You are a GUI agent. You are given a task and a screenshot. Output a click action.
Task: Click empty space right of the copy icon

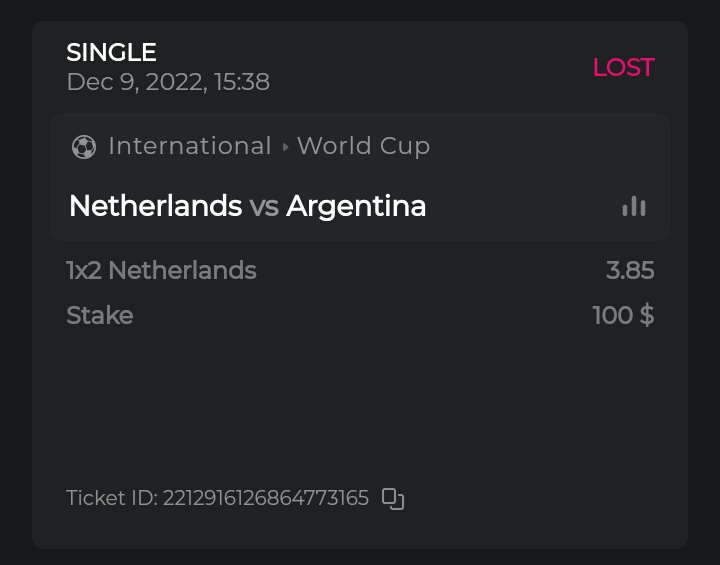[540, 498]
